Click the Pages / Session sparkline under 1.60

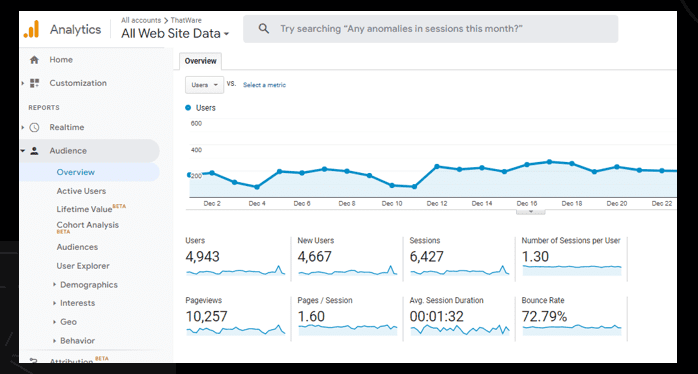[x=348, y=330]
